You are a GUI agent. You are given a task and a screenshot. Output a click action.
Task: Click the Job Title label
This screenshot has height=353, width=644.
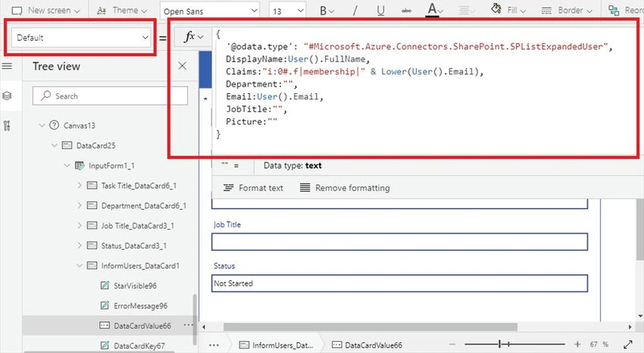pyautogui.click(x=227, y=224)
